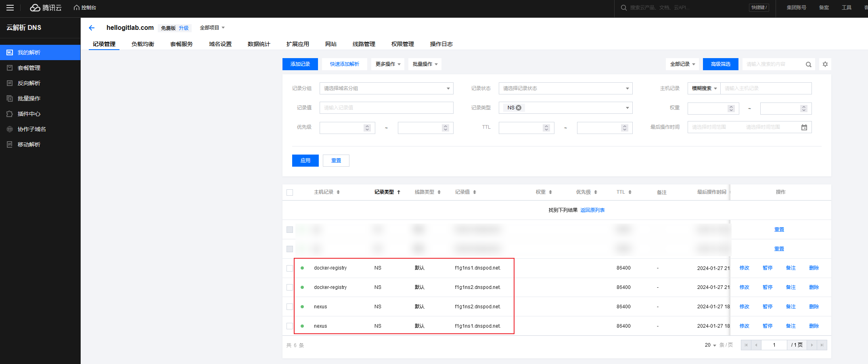
Task: Sort by TTL column
Action: (630, 192)
